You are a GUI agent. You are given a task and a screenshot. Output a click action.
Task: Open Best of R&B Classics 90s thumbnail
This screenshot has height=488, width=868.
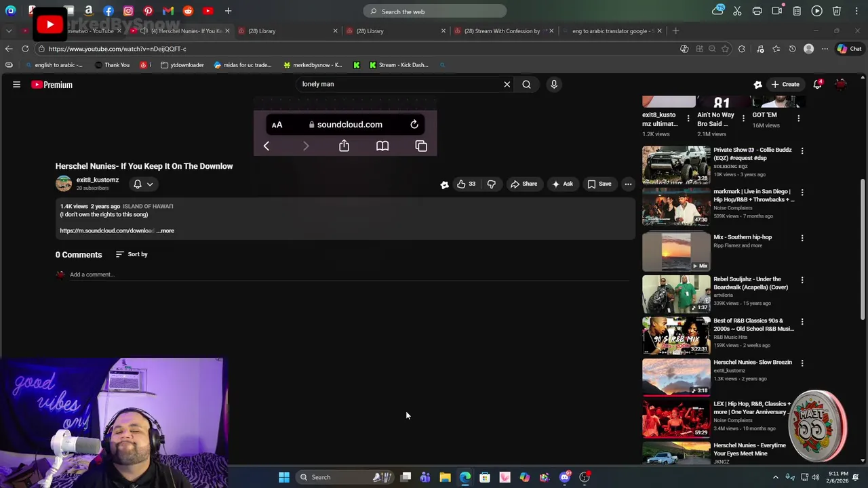coord(676,335)
